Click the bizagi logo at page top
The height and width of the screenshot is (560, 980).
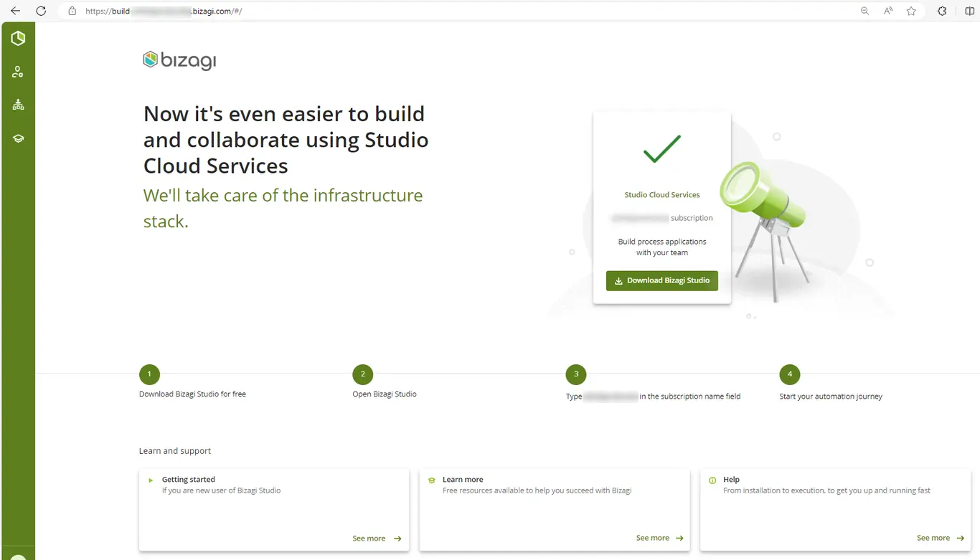click(x=179, y=60)
